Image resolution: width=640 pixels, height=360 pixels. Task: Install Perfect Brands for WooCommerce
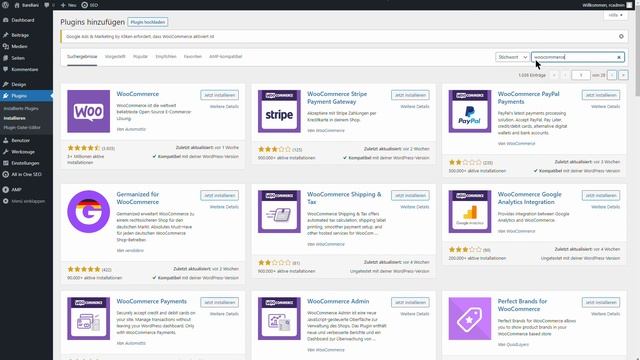pos(601,302)
